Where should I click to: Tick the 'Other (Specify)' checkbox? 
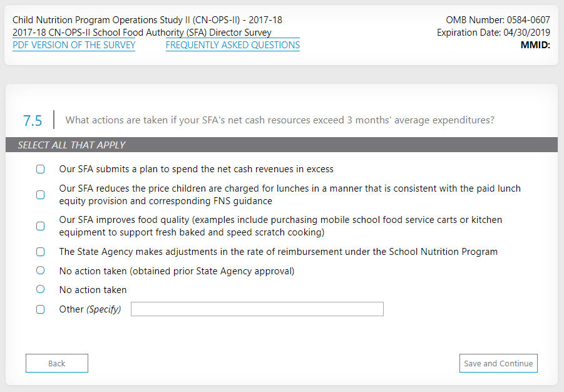click(41, 309)
